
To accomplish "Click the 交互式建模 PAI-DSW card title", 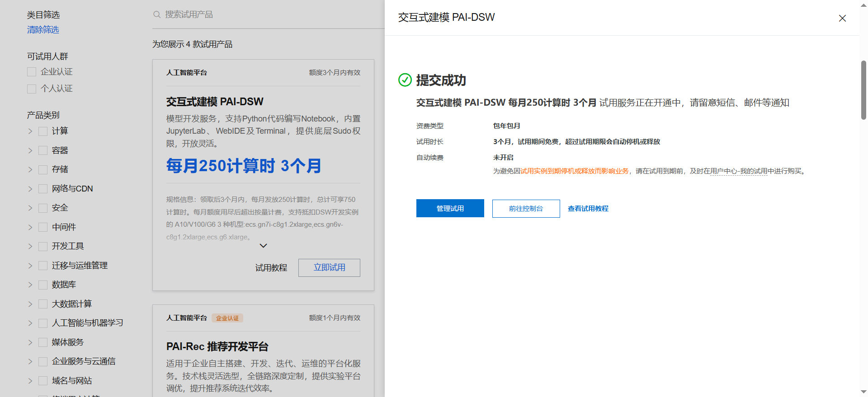I will [x=215, y=102].
